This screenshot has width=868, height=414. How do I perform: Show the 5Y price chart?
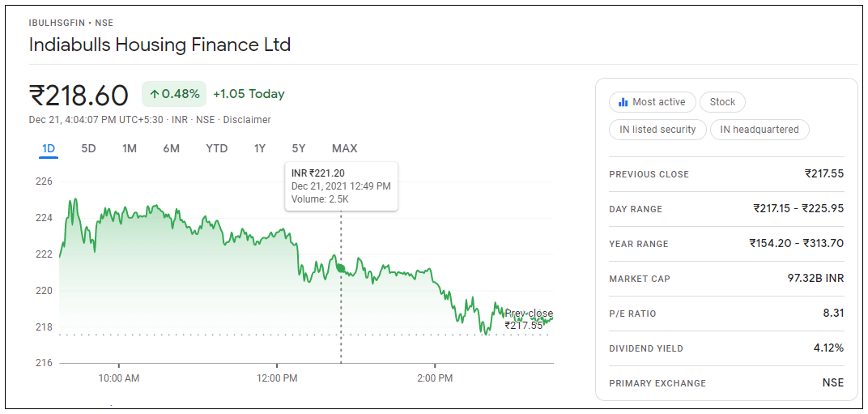(299, 148)
